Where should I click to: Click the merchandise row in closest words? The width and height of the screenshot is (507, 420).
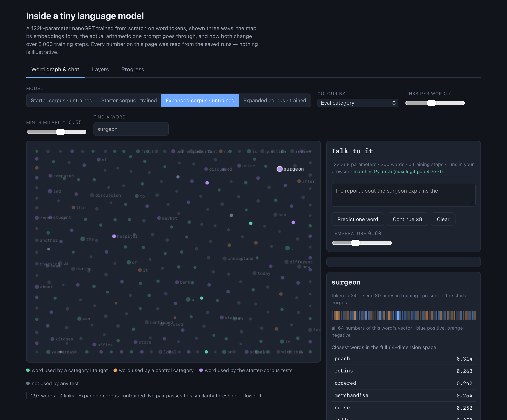(403, 395)
